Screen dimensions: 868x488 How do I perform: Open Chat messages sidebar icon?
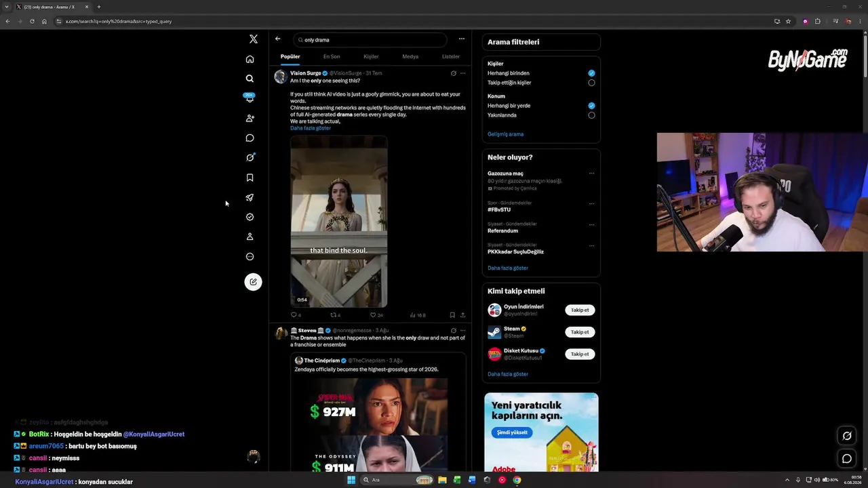250,138
